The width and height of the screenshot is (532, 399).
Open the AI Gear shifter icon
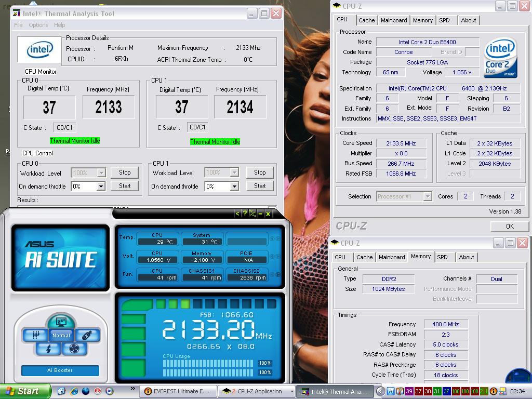35,335
